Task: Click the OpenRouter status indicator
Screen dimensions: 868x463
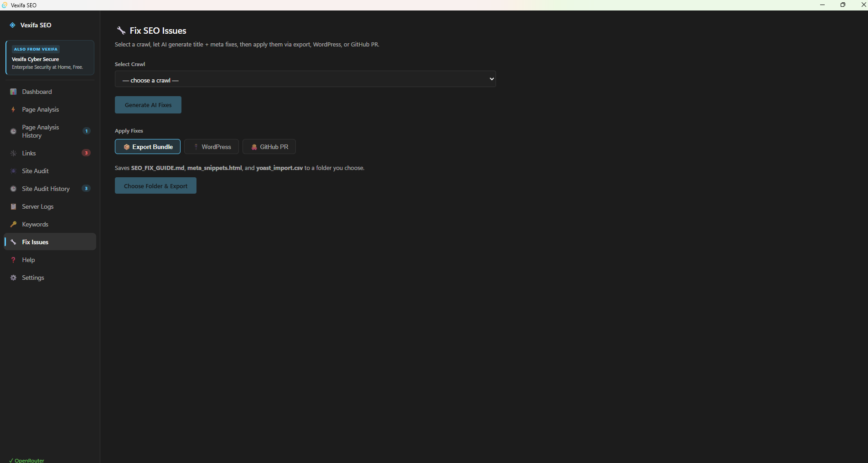Action: click(27, 460)
